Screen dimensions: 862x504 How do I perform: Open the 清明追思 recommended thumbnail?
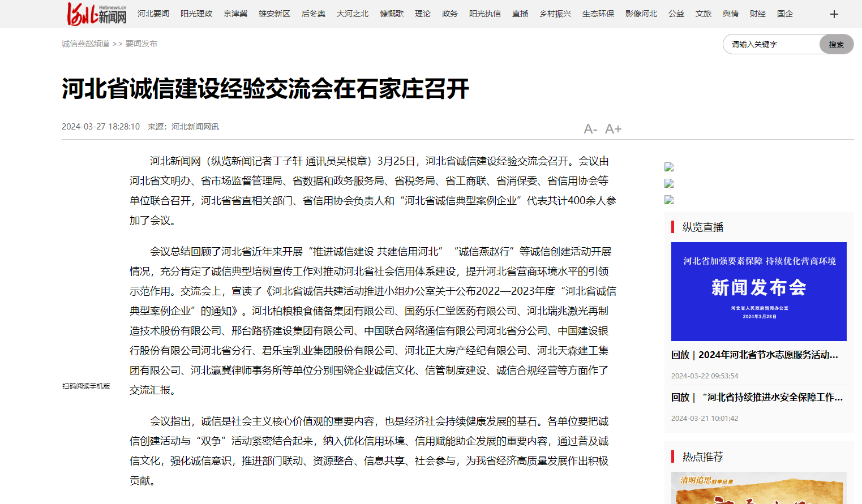(x=758, y=488)
